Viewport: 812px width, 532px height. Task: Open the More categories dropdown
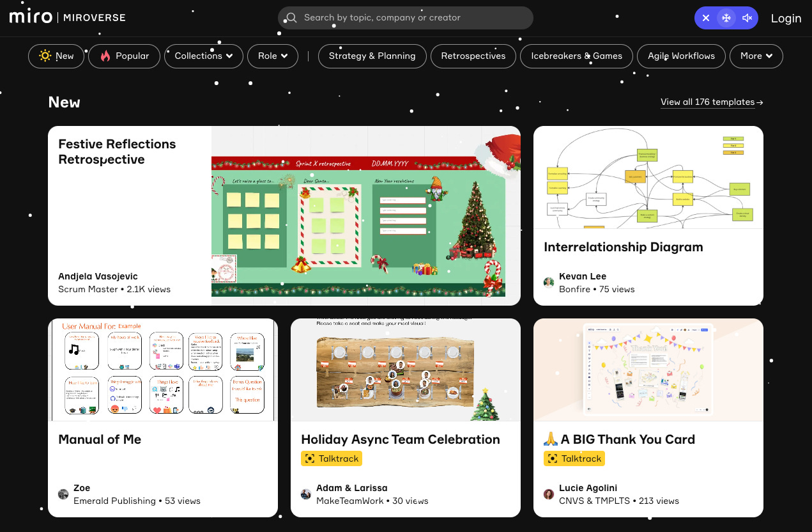pos(756,56)
